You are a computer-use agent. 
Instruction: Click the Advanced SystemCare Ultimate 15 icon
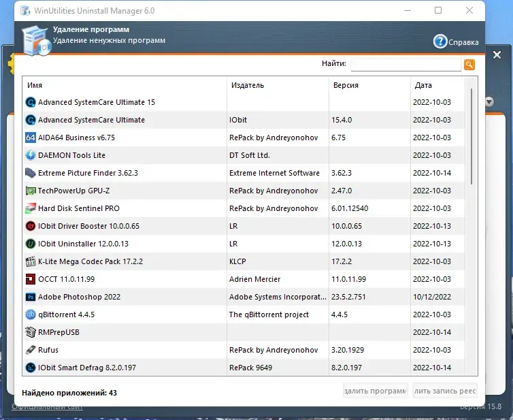point(31,102)
